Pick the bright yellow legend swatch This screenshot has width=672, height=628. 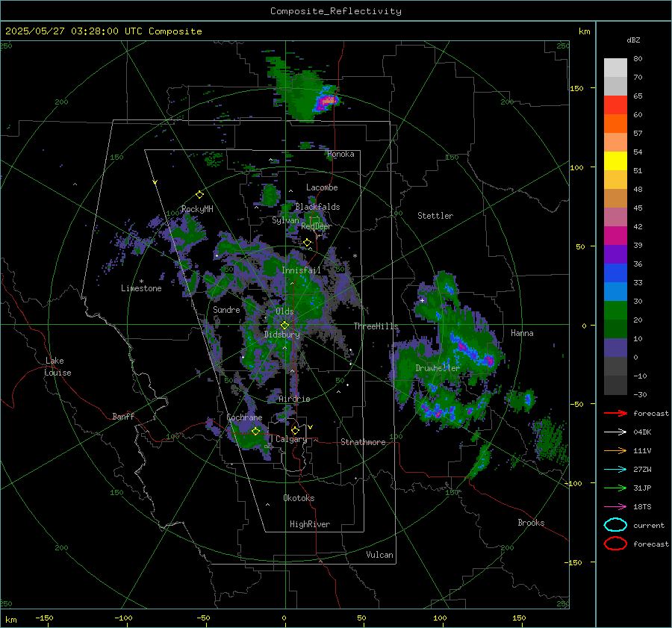(x=615, y=161)
